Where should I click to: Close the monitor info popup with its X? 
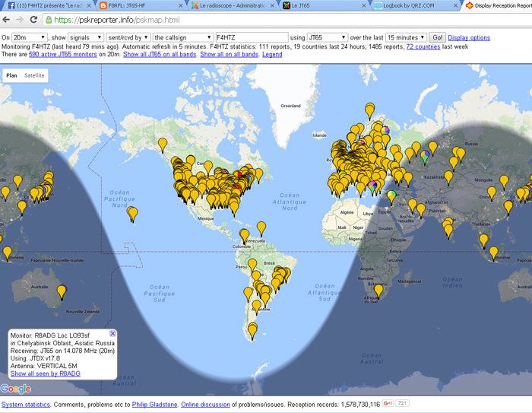[x=112, y=334]
